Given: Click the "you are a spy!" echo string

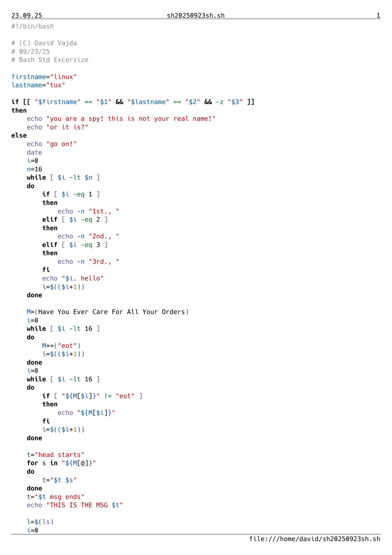Looking at the screenshot, I should tap(131, 119).
